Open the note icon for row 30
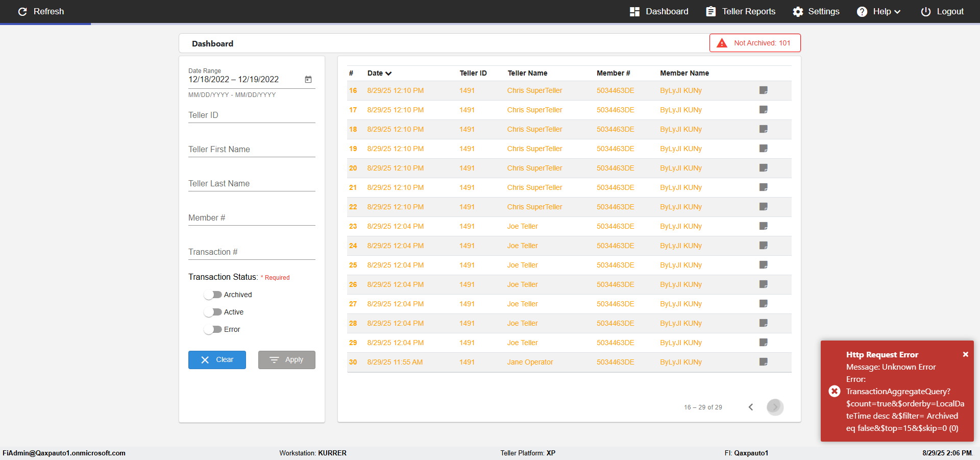Screen dimensions: 980x460 (x=764, y=362)
